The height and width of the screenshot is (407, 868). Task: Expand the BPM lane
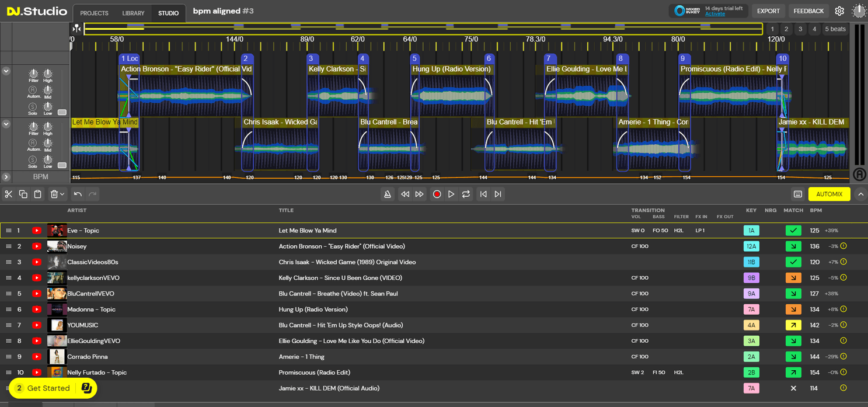click(x=6, y=177)
